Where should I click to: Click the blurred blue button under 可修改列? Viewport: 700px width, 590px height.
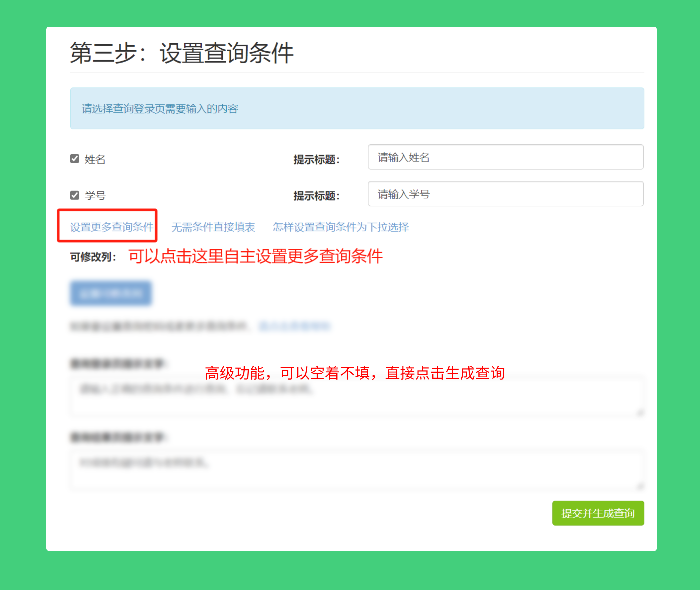click(x=111, y=293)
